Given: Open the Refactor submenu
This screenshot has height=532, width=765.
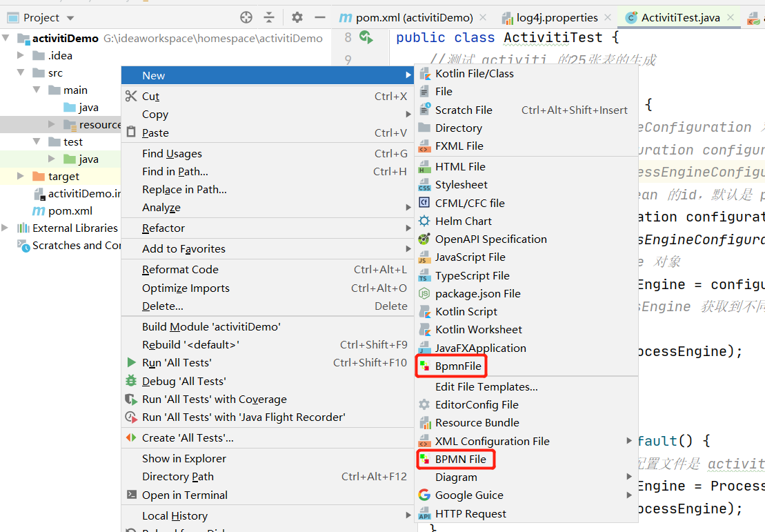Looking at the screenshot, I should point(268,228).
